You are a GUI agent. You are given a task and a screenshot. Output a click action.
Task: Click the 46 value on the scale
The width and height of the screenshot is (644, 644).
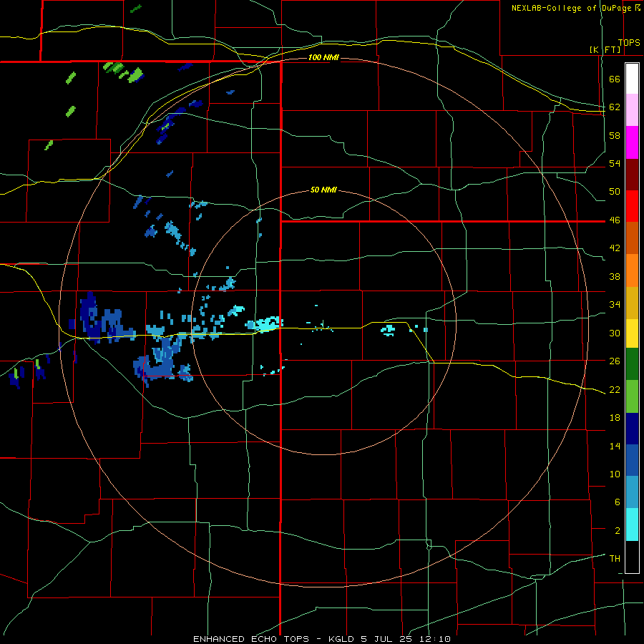tap(615, 220)
